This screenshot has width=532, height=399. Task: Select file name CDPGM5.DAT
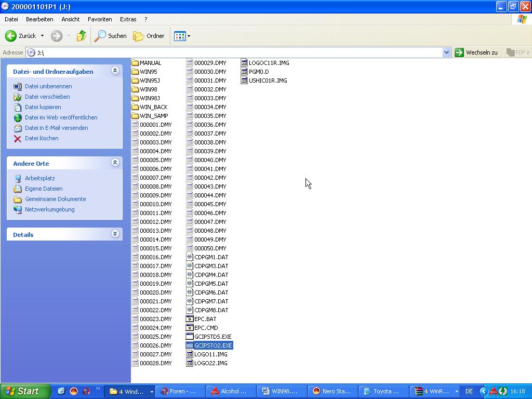point(211,284)
